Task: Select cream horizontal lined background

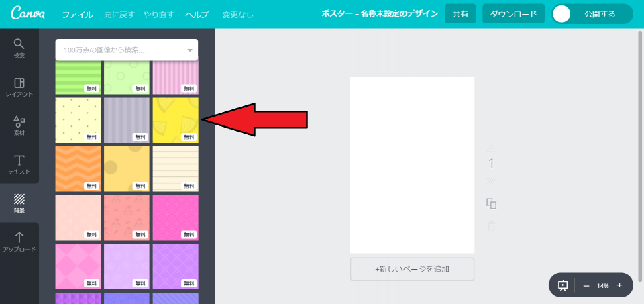Action: point(175,169)
